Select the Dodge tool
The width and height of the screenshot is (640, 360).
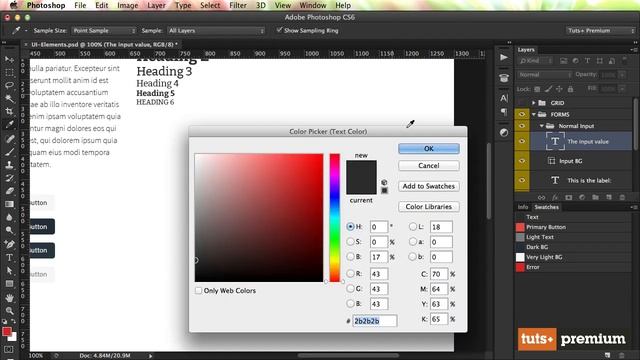click(x=9, y=230)
